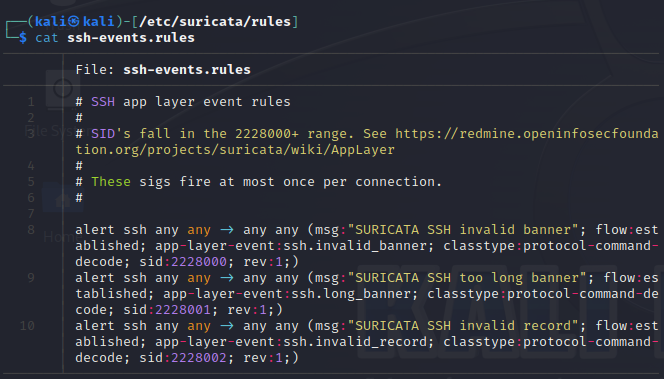The height and width of the screenshot is (379, 664).
Task: Click '2228000+' range text in the comment
Action: (x=267, y=134)
